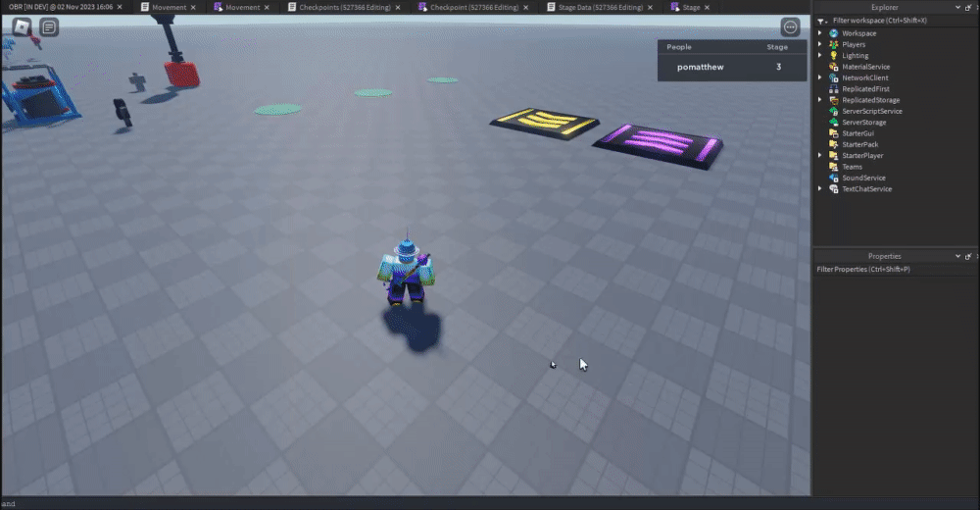
Task: Open the Stage Data (527366 Editing) tab
Action: (x=600, y=7)
